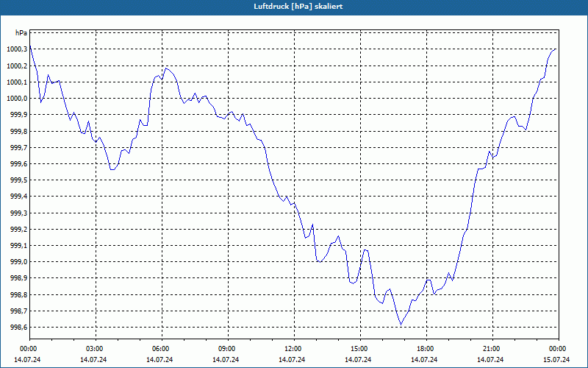588x368 pixels.
Task: Click the 998,9 y-axis label
Action: (18, 278)
